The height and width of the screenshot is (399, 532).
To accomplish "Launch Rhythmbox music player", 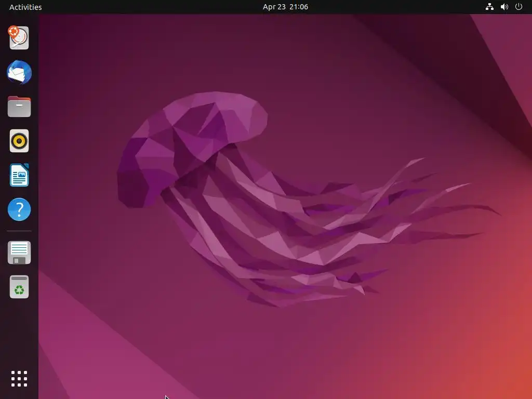I will point(19,141).
